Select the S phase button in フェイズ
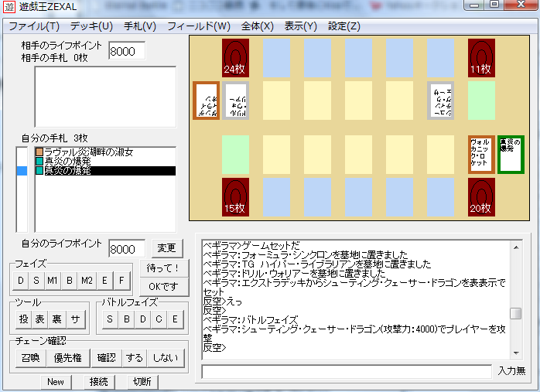This screenshot has height=392, width=540. click(x=36, y=281)
